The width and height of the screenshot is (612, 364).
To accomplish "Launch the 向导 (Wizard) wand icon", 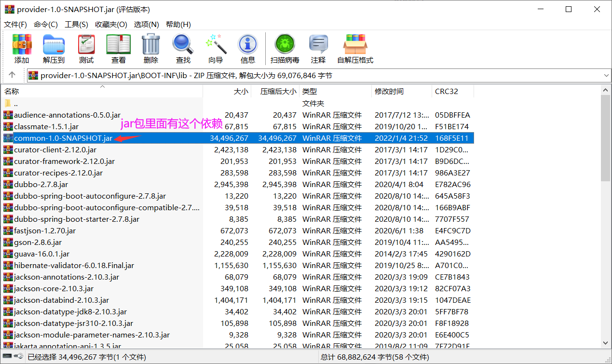I will tap(216, 49).
